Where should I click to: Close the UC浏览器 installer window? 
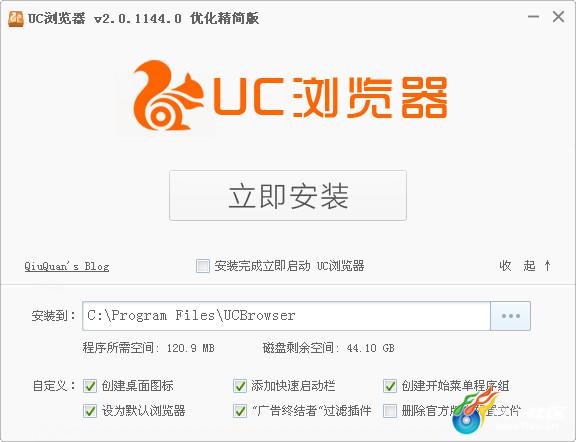(558, 17)
